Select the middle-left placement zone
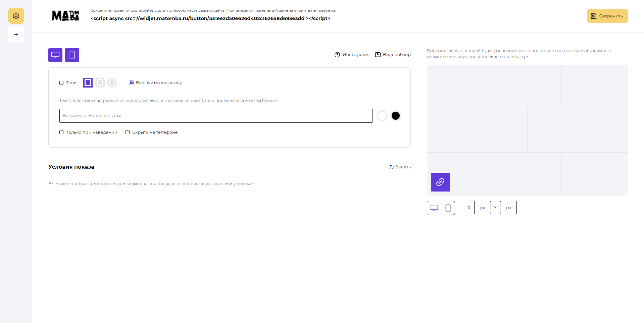Viewport: 644px width, 323px height. pyautogui.click(x=477, y=130)
